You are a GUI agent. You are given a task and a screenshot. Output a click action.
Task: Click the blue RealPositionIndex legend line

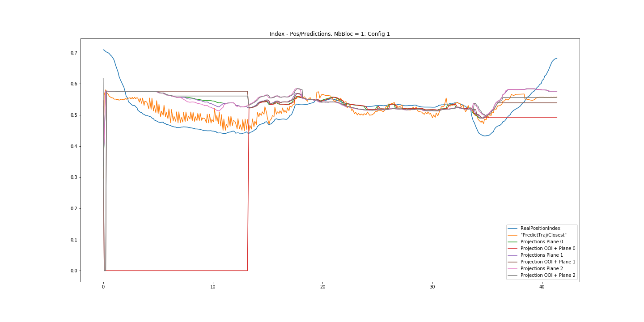[x=513, y=229]
